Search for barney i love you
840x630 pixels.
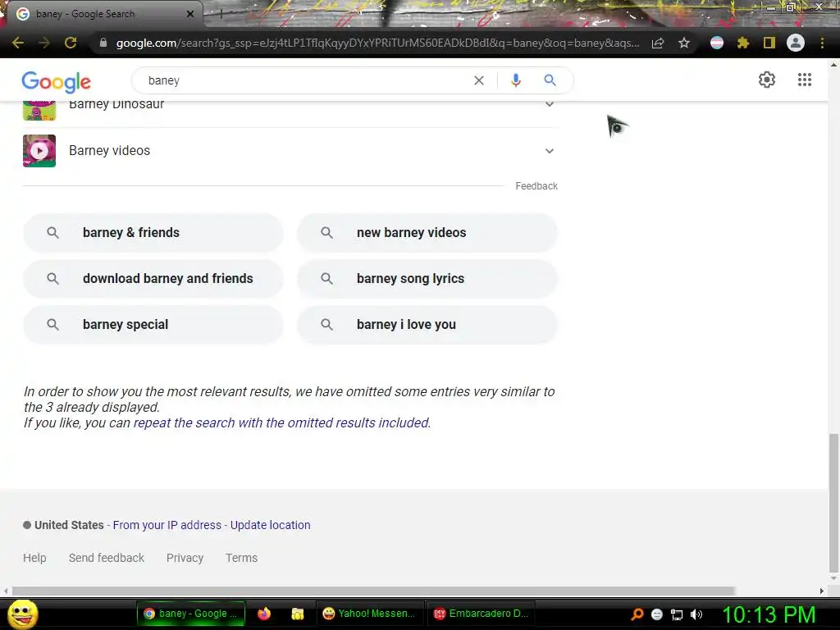[427, 325]
